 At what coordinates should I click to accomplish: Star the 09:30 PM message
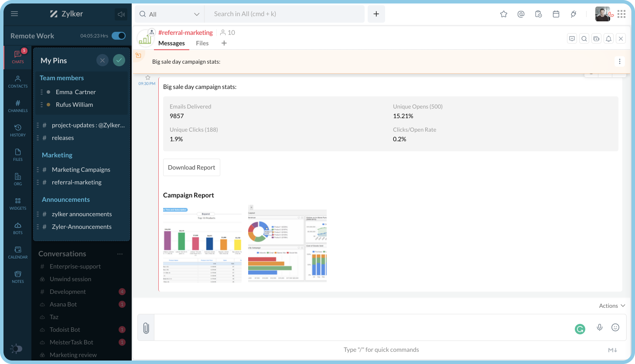(x=147, y=77)
